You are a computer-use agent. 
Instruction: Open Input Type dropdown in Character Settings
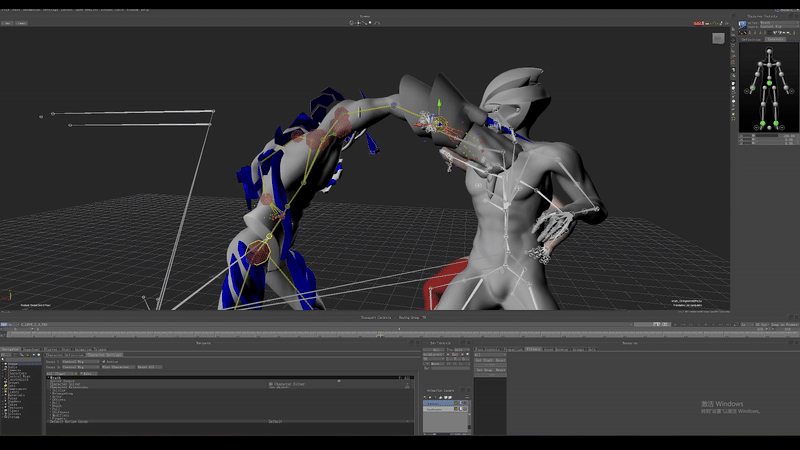click(x=81, y=362)
